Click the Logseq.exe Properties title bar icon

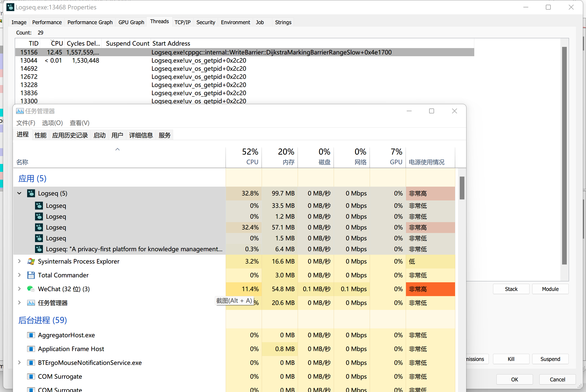click(x=10, y=7)
